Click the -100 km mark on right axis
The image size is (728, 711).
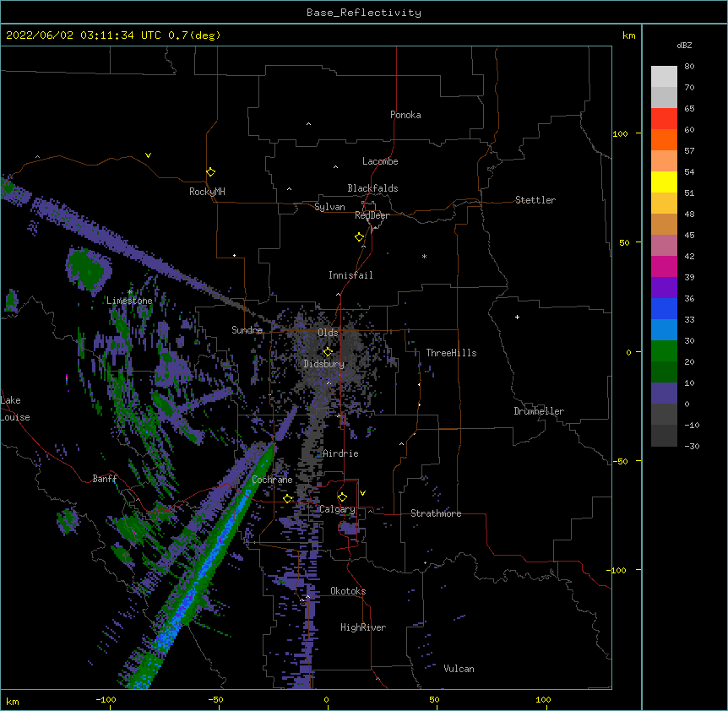tap(617, 570)
